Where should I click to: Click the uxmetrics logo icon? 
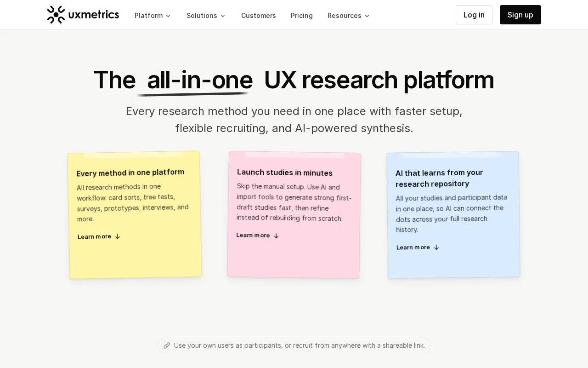[56, 15]
